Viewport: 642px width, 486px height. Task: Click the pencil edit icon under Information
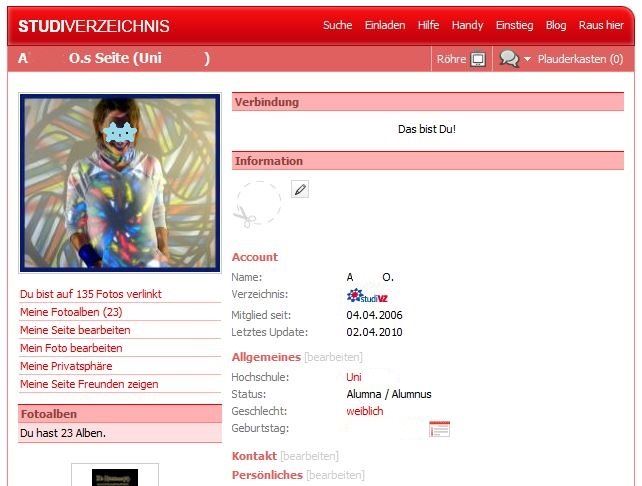tap(300, 189)
